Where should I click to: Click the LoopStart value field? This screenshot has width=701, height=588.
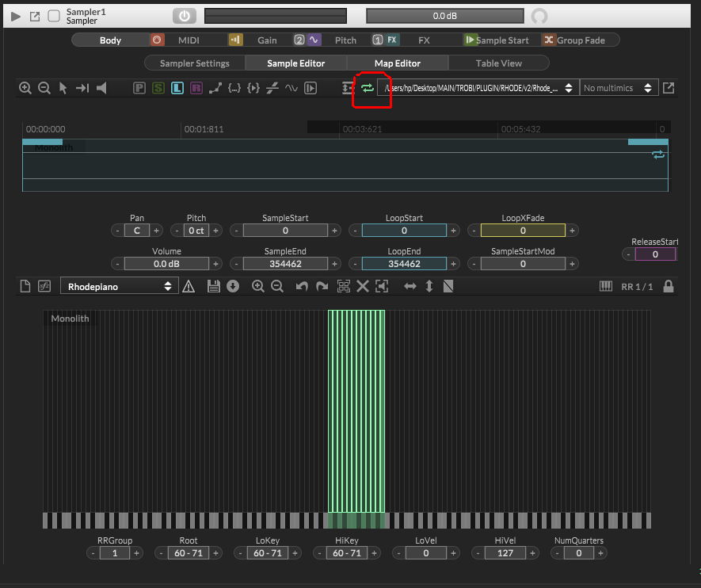pyautogui.click(x=404, y=231)
